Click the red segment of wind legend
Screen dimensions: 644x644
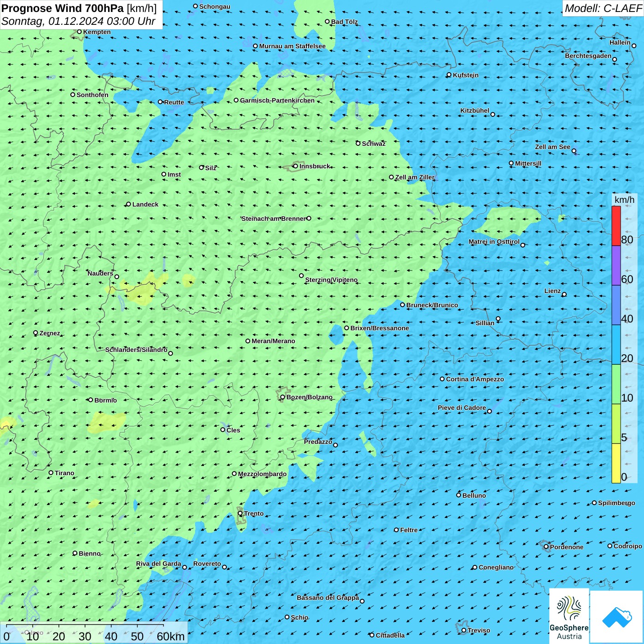tap(616, 225)
